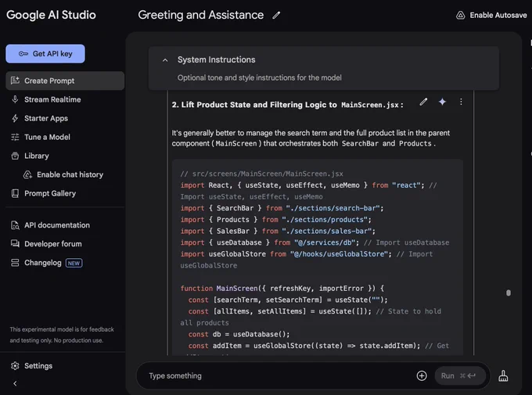Click 'This experimental model is for feedback' notice

[x=62, y=335]
